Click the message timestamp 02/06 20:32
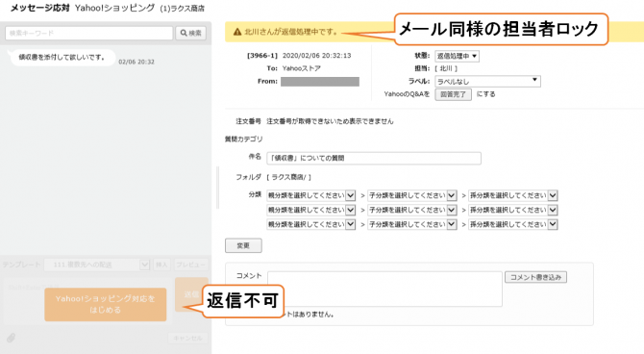Screen dimensions: 644x354 (x=136, y=62)
